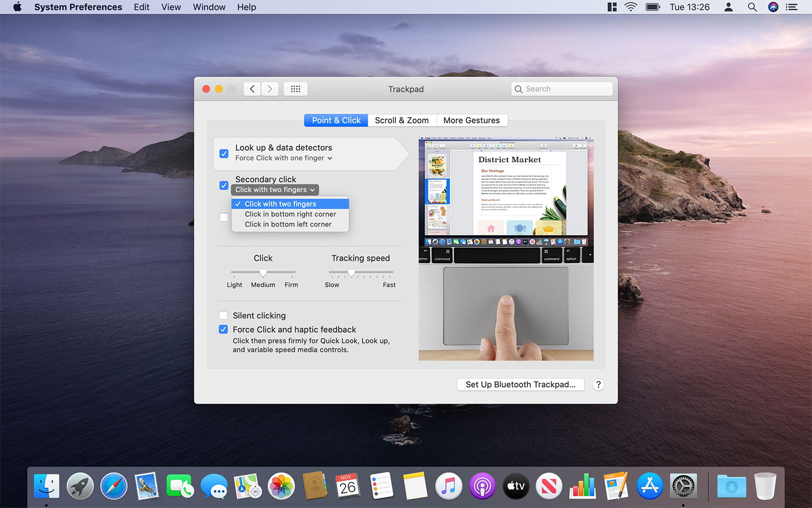812x508 pixels.
Task: Expand Force Click with one finger dropdown
Action: click(284, 158)
